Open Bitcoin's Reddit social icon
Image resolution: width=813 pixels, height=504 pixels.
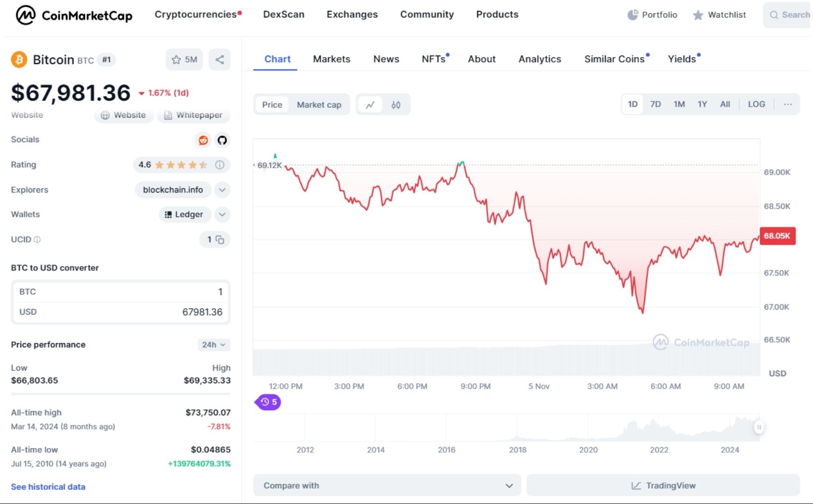(203, 140)
